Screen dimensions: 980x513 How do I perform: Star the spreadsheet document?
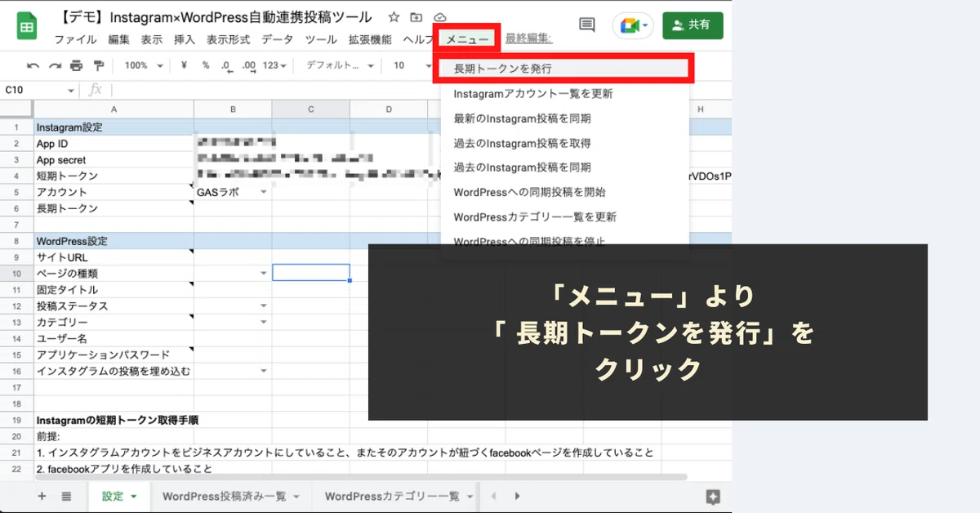pos(394,17)
